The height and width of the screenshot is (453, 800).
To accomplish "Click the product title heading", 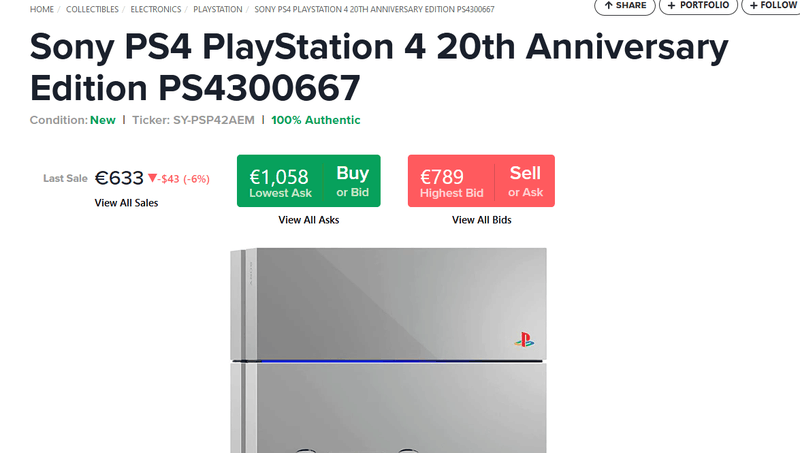I will 379,67.
